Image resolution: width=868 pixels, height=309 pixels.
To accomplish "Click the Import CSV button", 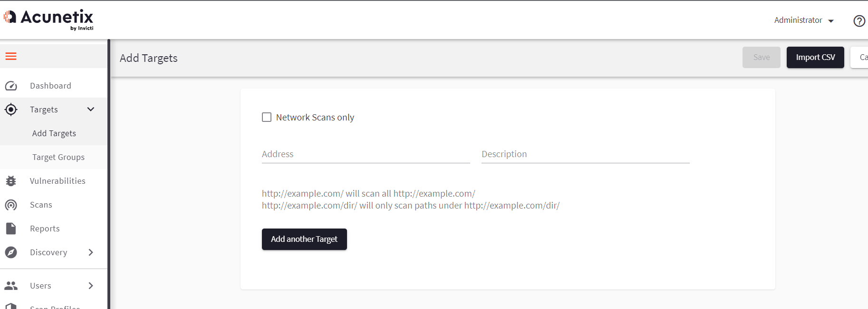I will tap(815, 57).
